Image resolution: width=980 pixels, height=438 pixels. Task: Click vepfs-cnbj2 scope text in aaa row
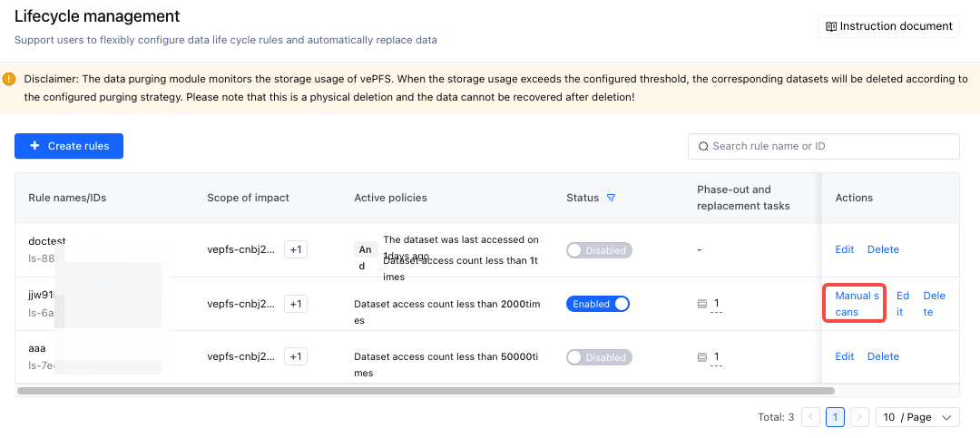click(x=240, y=356)
